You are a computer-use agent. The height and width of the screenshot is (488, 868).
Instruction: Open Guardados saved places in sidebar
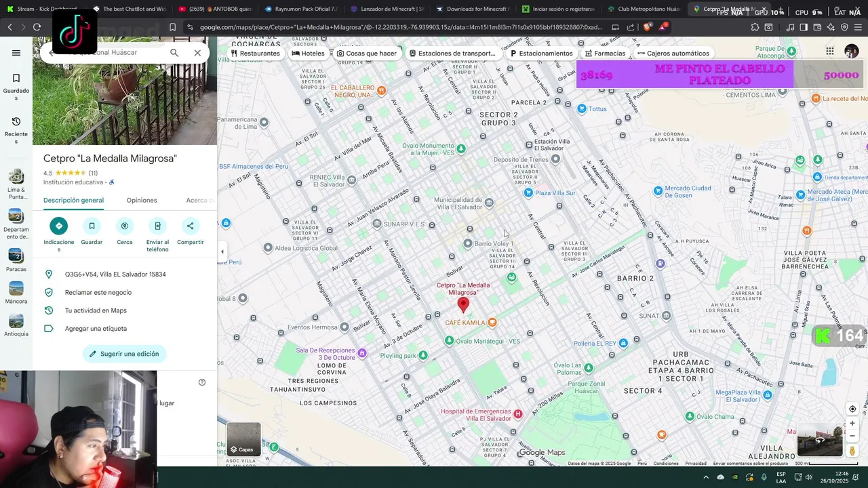point(16,87)
